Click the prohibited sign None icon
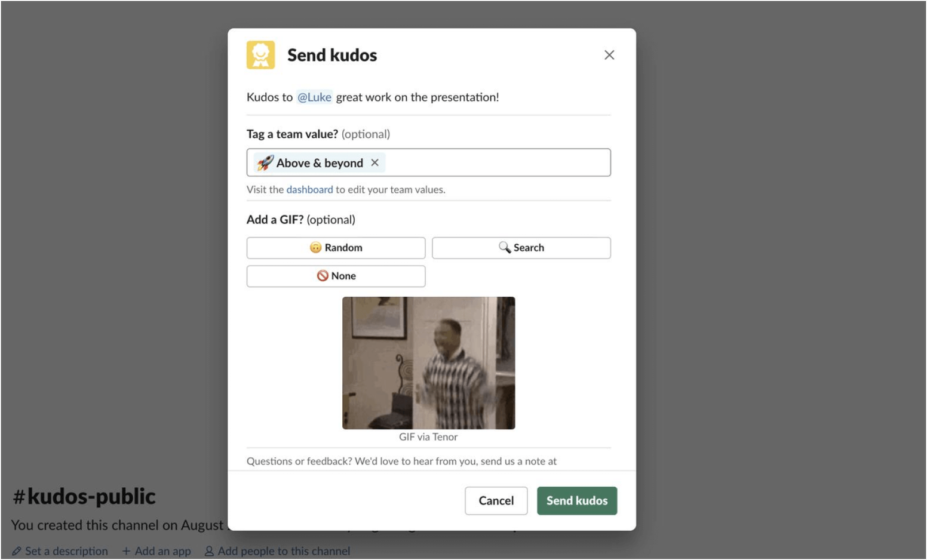This screenshot has height=560, width=927. 323,275
